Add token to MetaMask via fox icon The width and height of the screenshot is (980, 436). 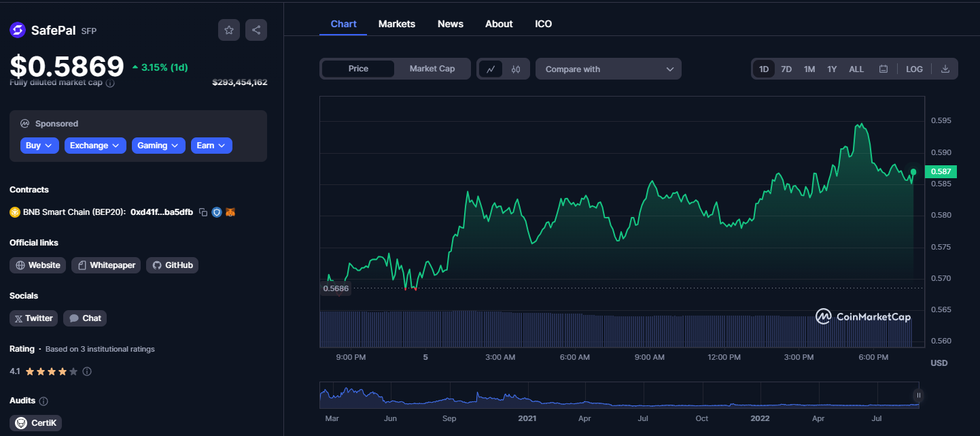(230, 212)
